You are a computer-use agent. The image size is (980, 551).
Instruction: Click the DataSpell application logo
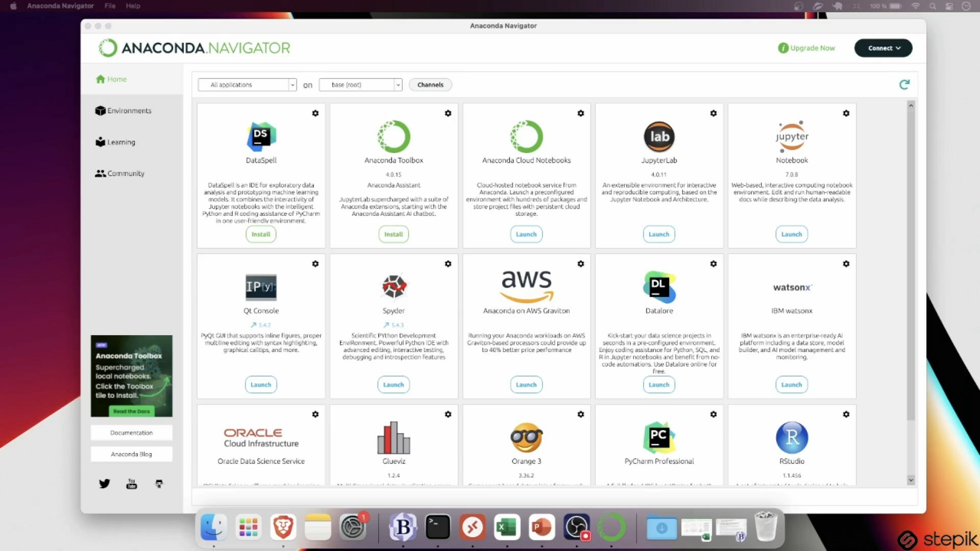[261, 136]
